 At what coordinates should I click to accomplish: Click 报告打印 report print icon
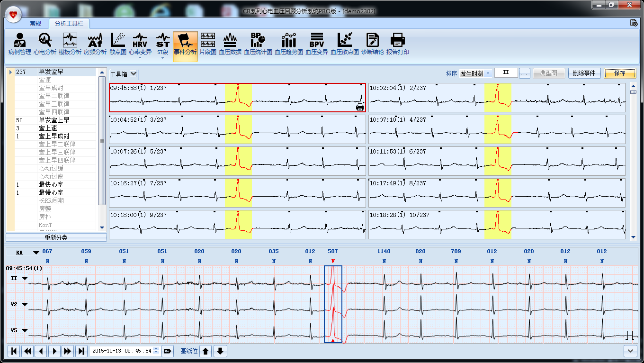coord(397,44)
